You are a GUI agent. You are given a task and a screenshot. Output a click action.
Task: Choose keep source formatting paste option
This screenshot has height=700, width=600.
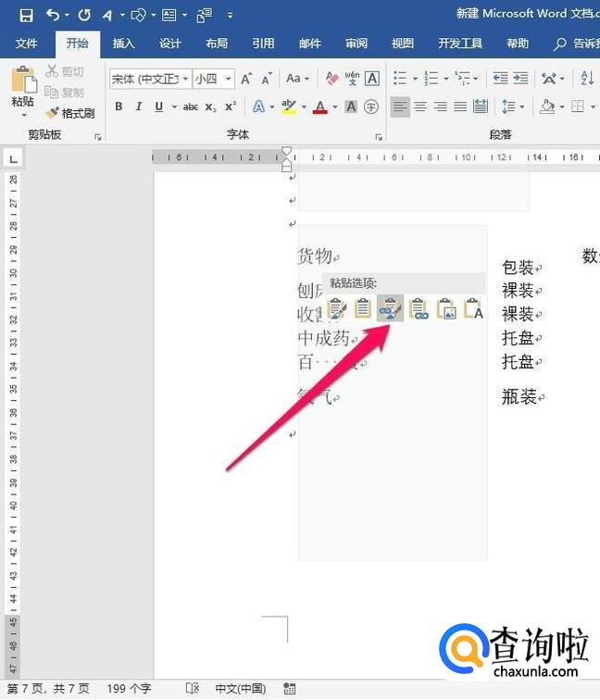point(336,308)
